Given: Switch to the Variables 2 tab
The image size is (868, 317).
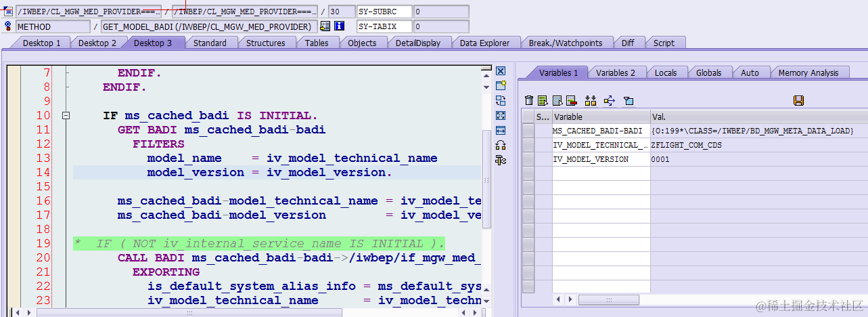Looking at the screenshot, I should 616,72.
